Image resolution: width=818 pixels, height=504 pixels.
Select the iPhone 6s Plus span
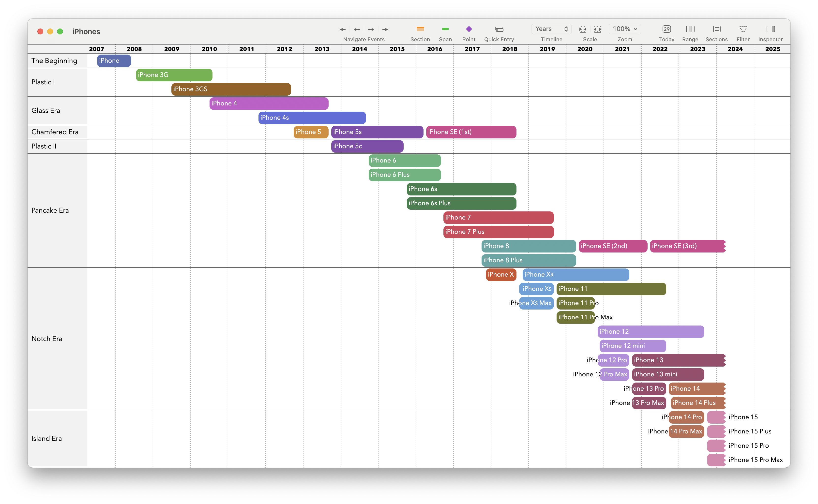tap(462, 203)
